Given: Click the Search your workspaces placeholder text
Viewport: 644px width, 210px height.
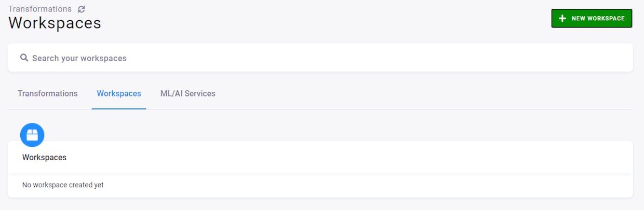Looking at the screenshot, I should (x=79, y=58).
